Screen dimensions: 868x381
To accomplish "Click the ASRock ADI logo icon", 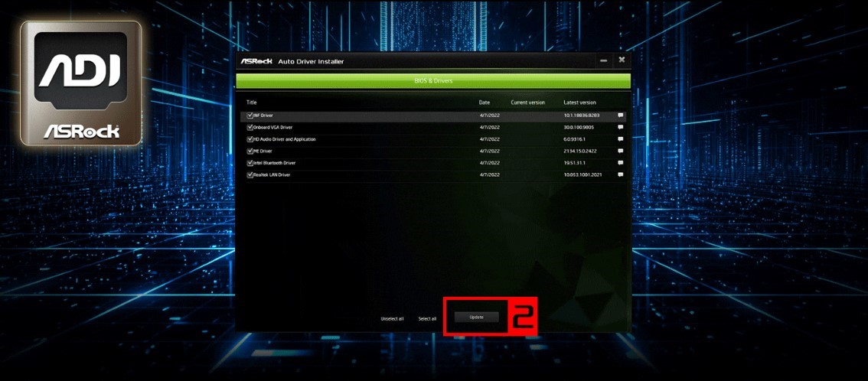I will [81, 83].
